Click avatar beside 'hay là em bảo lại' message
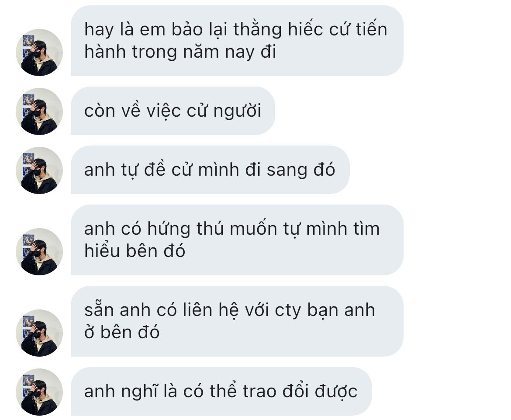511x420 pixels. pyautogui.click(x=39, y=52)
